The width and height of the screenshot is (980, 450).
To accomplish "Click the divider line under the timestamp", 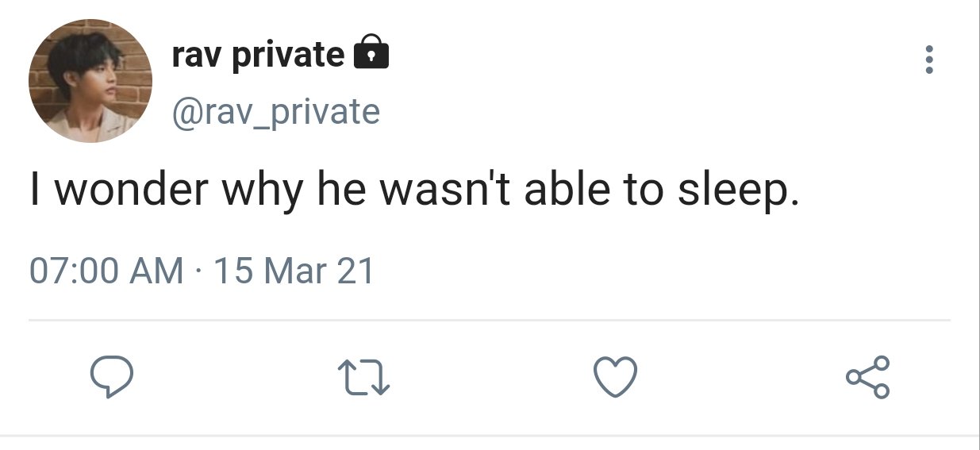I will (x=490, y=321).
